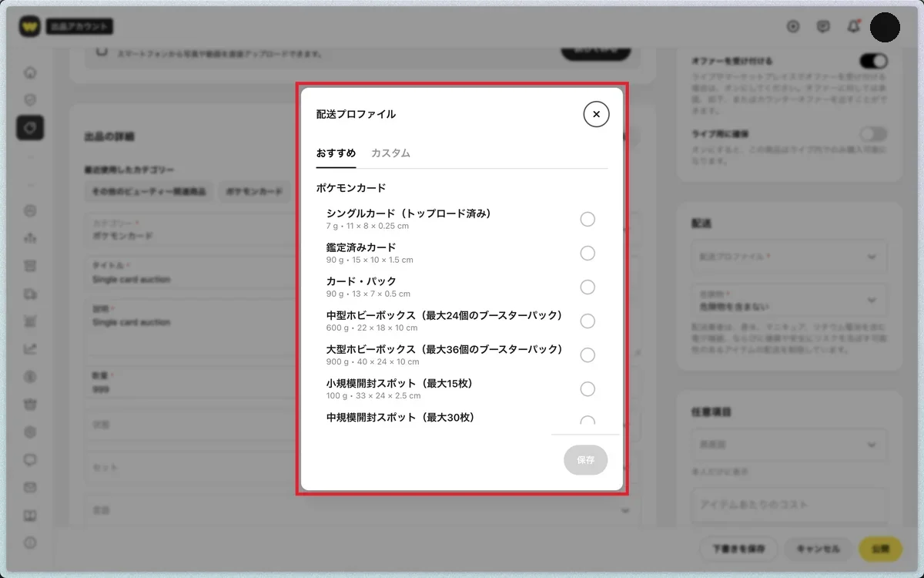Click the "600 g • 22 × 18 × 10 cm" size text
This screenshot has height=578, width=924.
[x=372, y=328]
